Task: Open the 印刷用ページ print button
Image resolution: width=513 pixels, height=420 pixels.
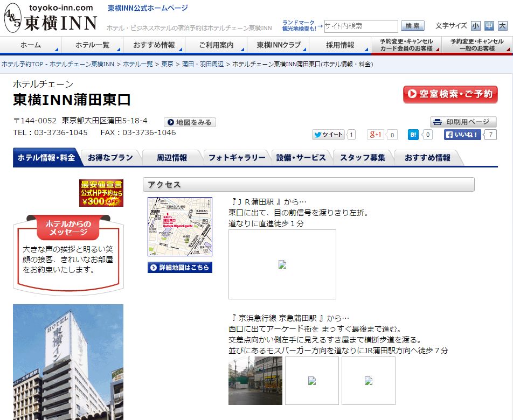Action: [x=463, y=122]
